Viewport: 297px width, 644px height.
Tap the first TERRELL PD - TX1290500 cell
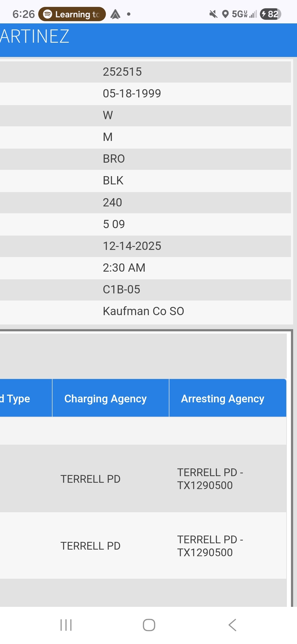click(x=210, y=479)
